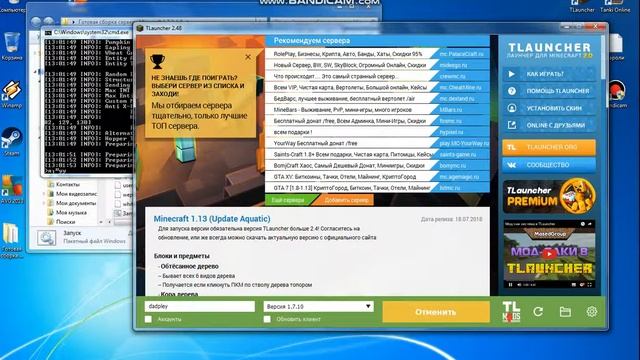Enable the Аккаунты checkbox
This screenshot has height=360, width=640.
click(x=148, y=319)
